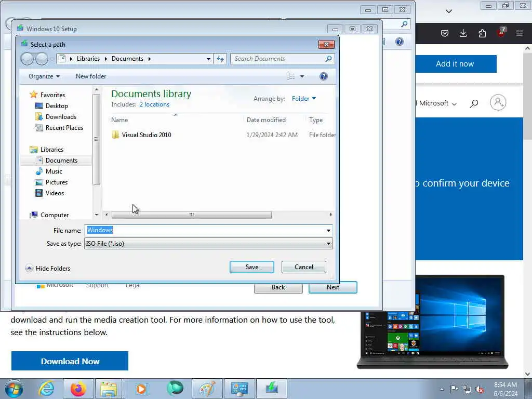This screenshot has height=399, width=532.
Task: Open the 2 locations link
Action: (x=154, y=104)
